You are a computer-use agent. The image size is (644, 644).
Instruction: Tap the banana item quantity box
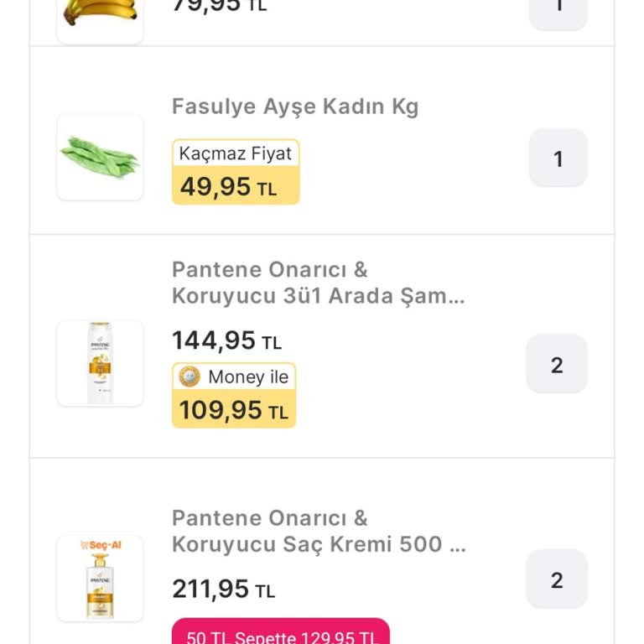pyautogui.click(x=558, y=8)
